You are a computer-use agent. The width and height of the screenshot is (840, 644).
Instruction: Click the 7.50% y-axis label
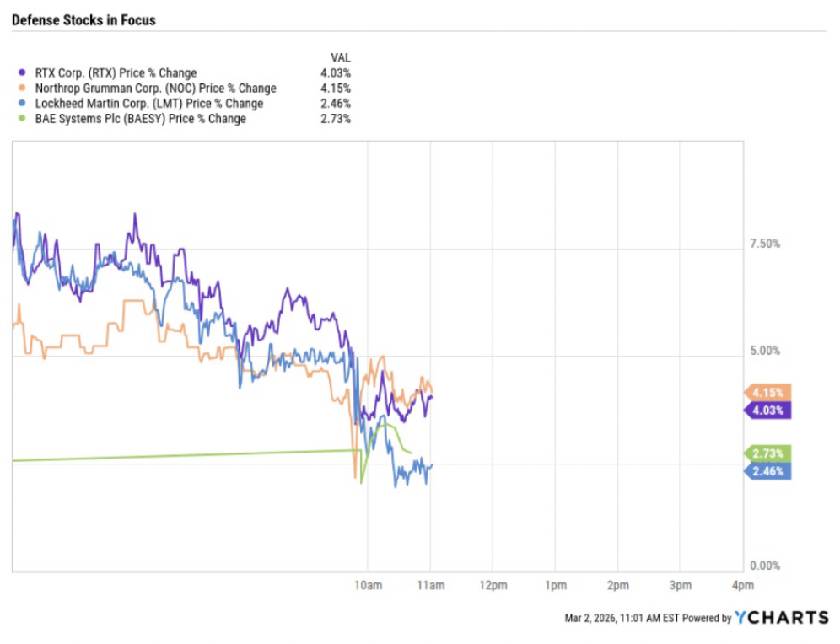[x=765, y=244]
